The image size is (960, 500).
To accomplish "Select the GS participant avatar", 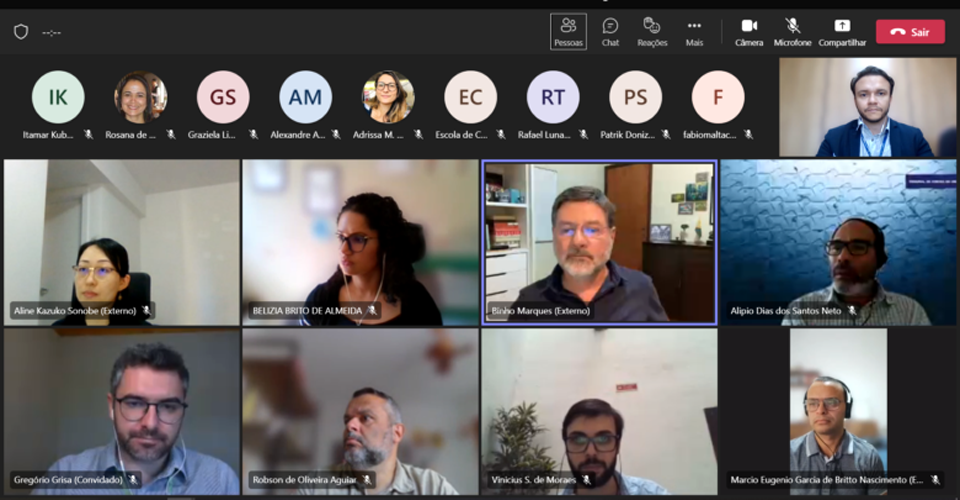I will click(x=223, y=97).
